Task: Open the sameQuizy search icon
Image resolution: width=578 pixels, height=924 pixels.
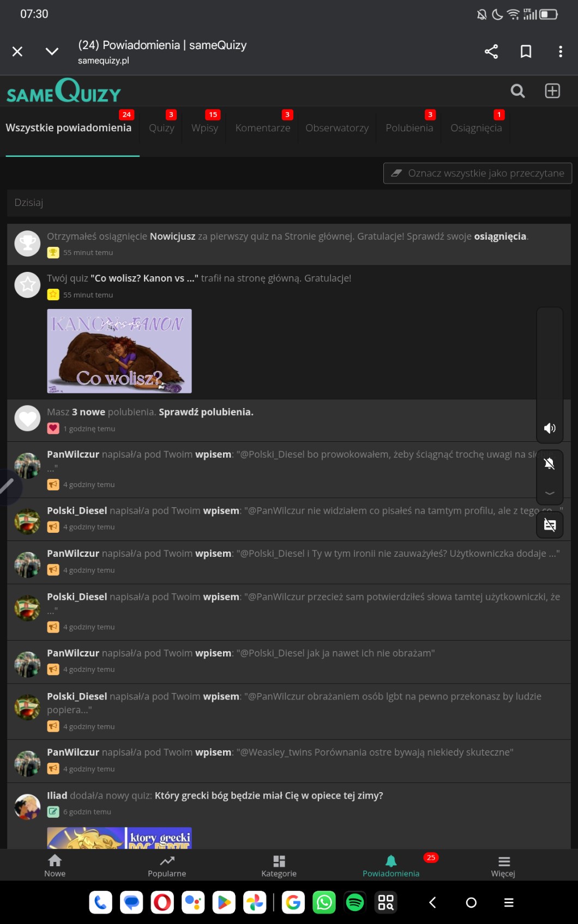Action: 517,91
